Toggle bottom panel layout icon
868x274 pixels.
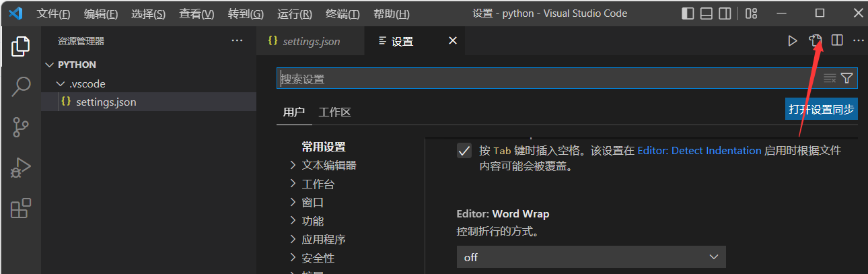[x=706, y=13]
